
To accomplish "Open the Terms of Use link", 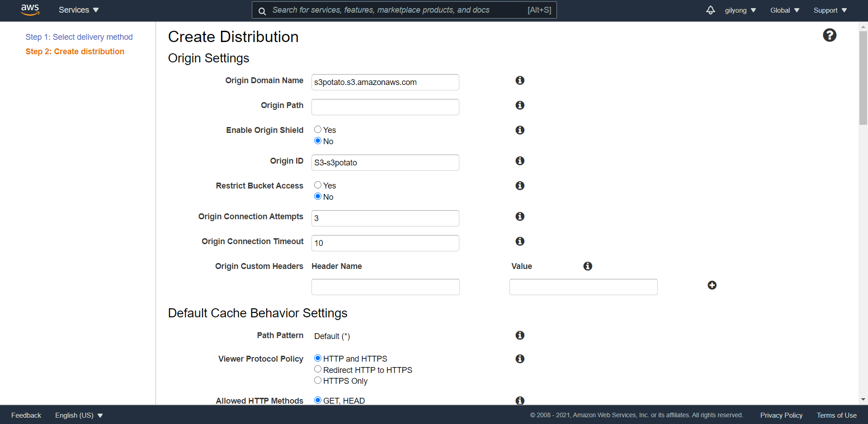I will (836, 415).
